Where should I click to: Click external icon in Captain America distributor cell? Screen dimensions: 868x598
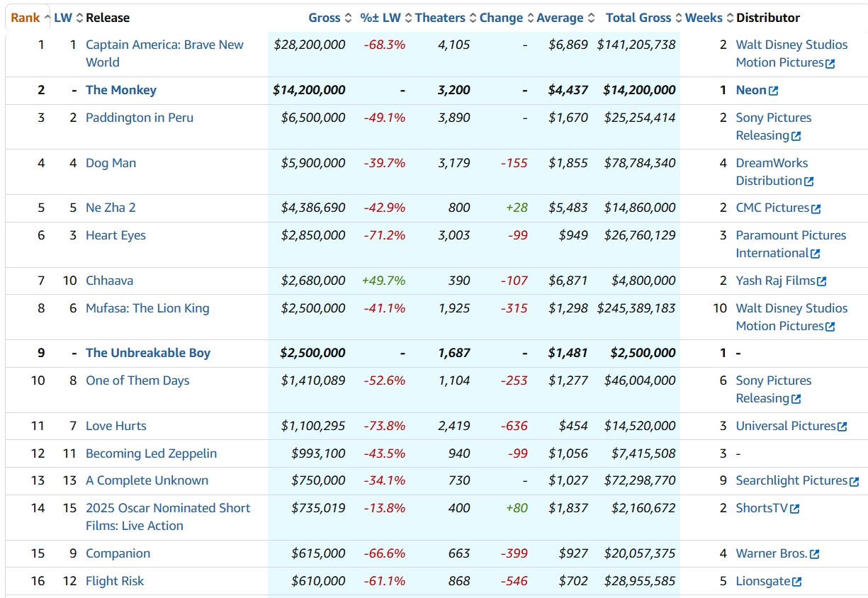(830, 63)
